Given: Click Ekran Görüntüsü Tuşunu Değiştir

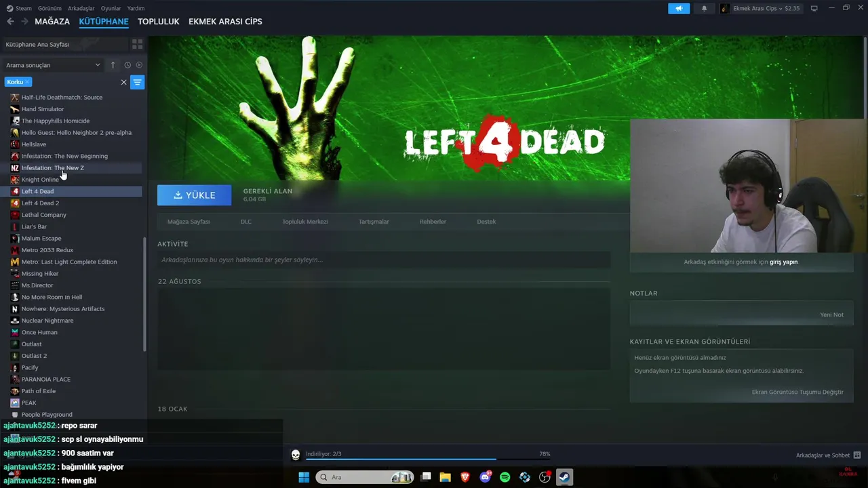Looking at the screenshot, I should coord(797,392).
